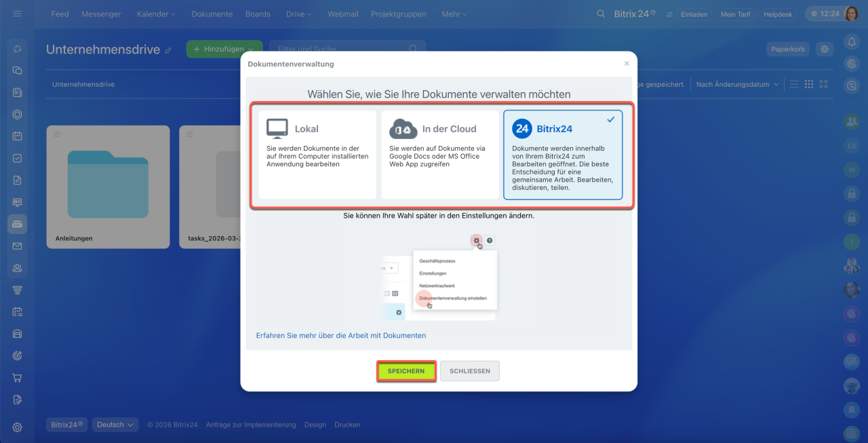Go to Feed in top menu

[x=60, y=14]
